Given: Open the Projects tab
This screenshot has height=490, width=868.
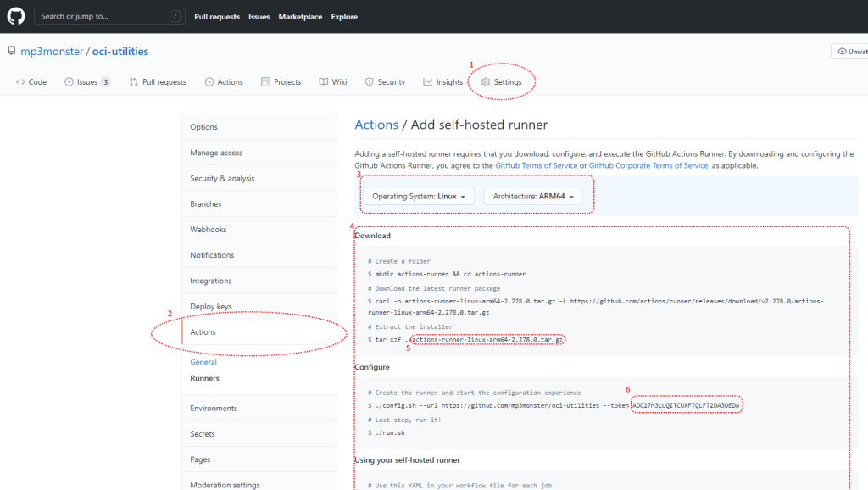Looking at the screenshot, I should 281,82.
